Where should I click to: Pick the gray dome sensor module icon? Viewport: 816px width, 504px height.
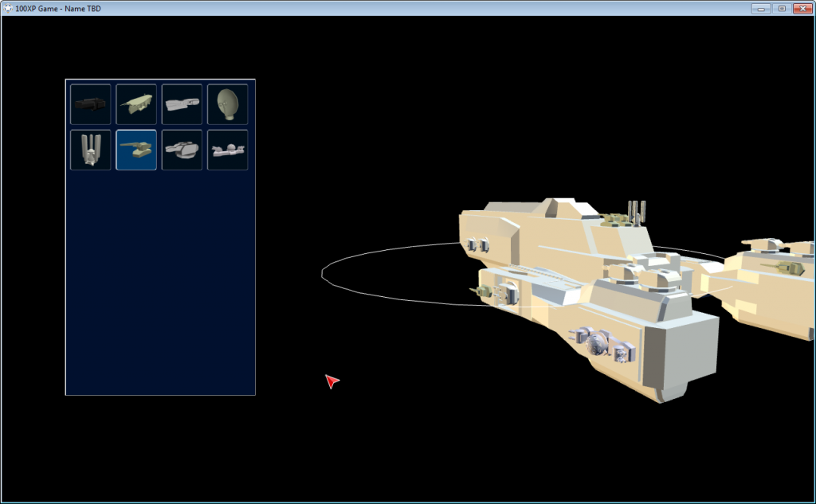point(227,150)
